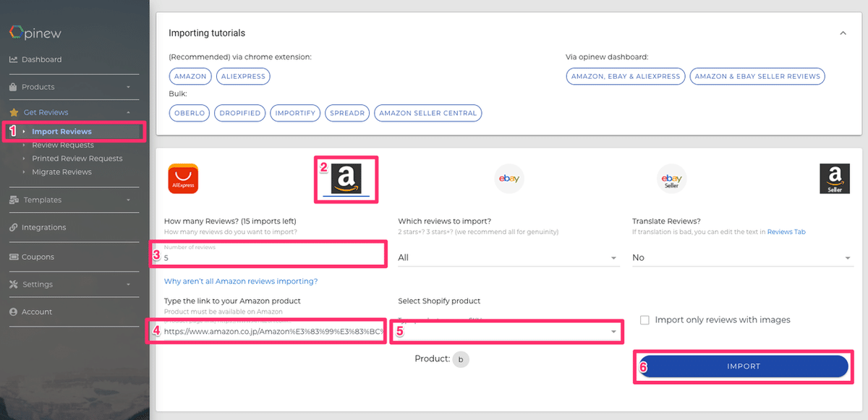This screenshot has width=868, height=420.
Task: Click the Account user icon
Action: tap(13, 312)
